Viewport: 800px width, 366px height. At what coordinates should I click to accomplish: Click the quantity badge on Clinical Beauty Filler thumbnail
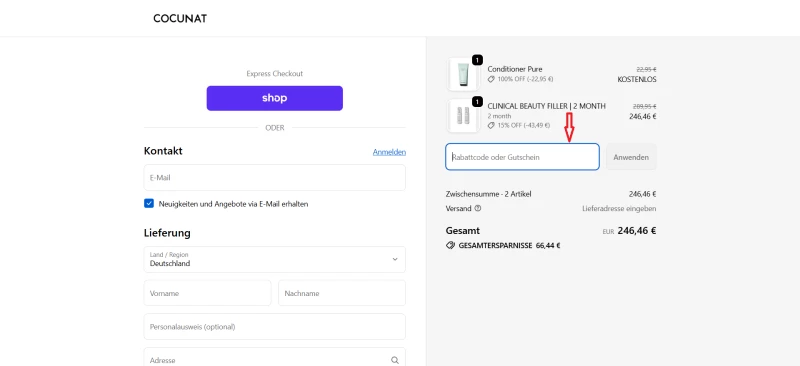click(x=477, y=102)
